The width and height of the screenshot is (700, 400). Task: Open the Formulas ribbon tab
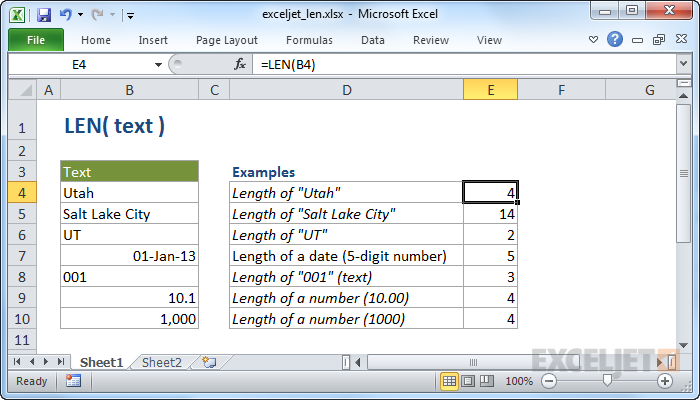(x=309, y=40)
